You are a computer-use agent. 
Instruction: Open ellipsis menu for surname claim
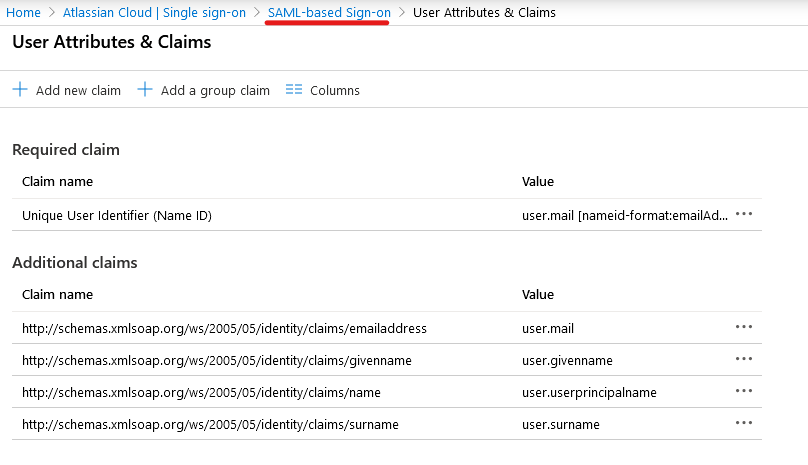[743, 423]
